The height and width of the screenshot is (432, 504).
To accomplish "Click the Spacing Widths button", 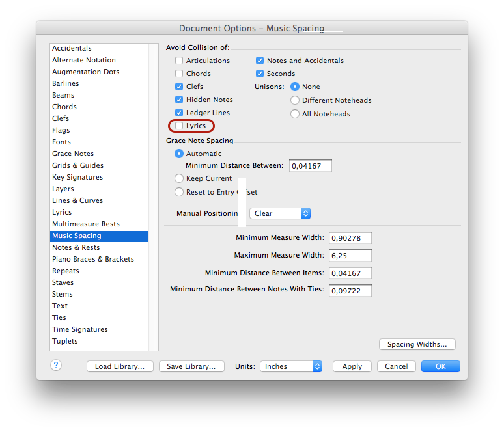I will 417,344.
